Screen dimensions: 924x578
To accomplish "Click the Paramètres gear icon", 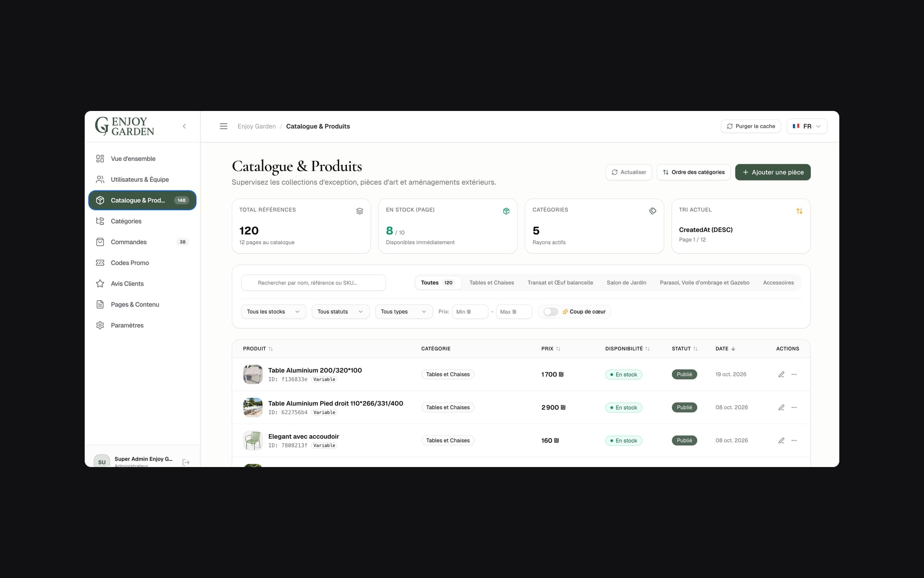I will pos(100,325).
